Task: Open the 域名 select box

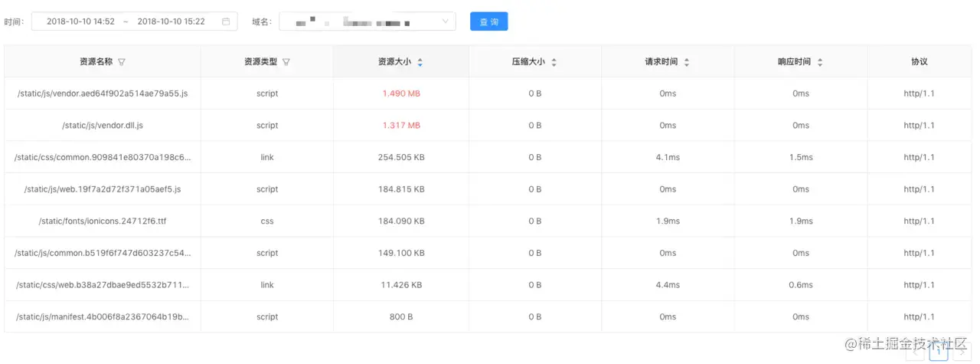Action: [x=367, y=21]
